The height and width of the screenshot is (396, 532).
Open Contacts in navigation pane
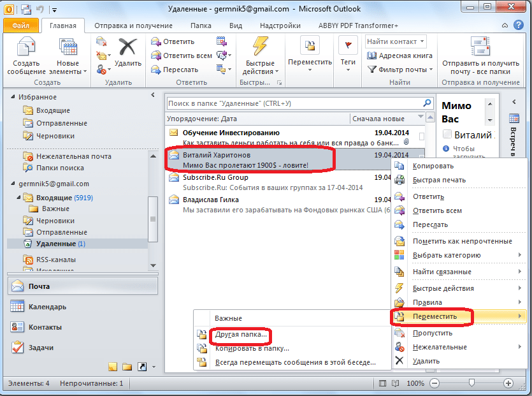[x=45, y=327]
